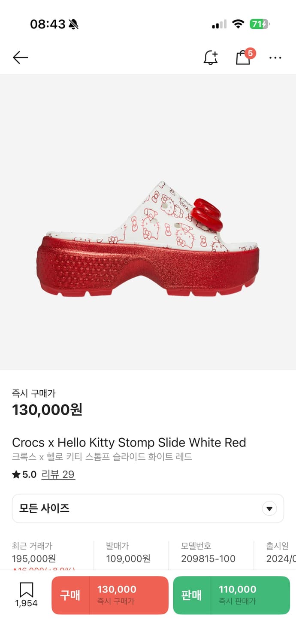Screen dimensions: 296x644
Task: Tap the product title Crocs x Hello Kitty
Action: pos(129,442)
